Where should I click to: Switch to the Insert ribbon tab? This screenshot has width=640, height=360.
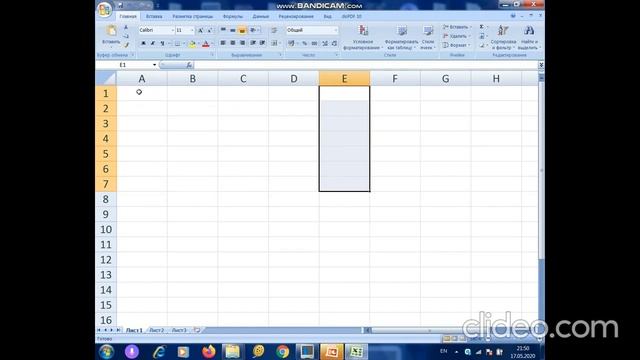click(x=154, y=16)
